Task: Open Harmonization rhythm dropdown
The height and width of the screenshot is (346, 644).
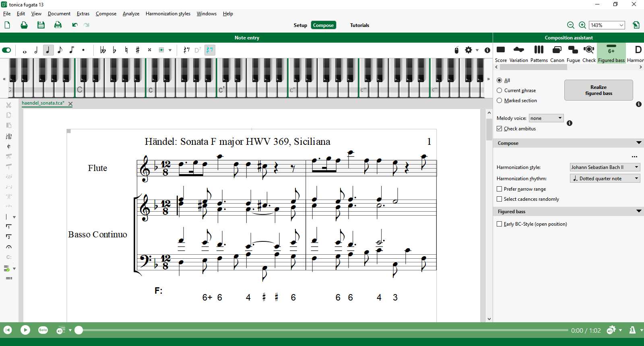Action: pos(605,179)
